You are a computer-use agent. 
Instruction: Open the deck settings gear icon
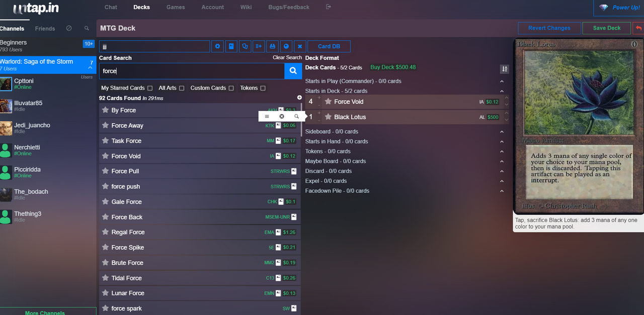(x=217, y=46)
